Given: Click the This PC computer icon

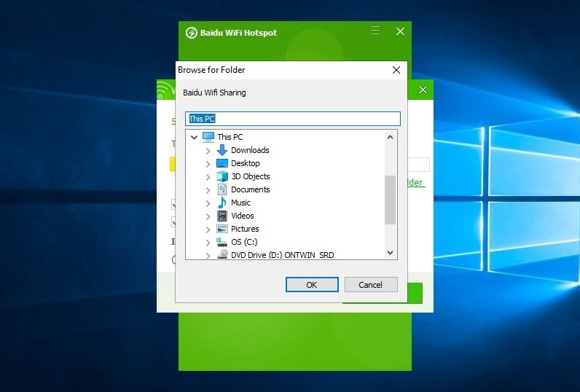Looking at the screenshot, I should pyautogui.click(x=208, y=137).
